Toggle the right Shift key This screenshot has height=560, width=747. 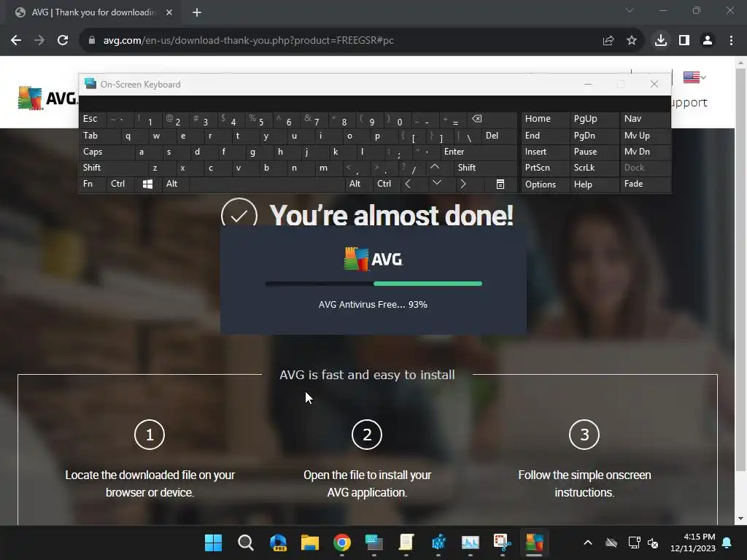(x=485, y=168)
